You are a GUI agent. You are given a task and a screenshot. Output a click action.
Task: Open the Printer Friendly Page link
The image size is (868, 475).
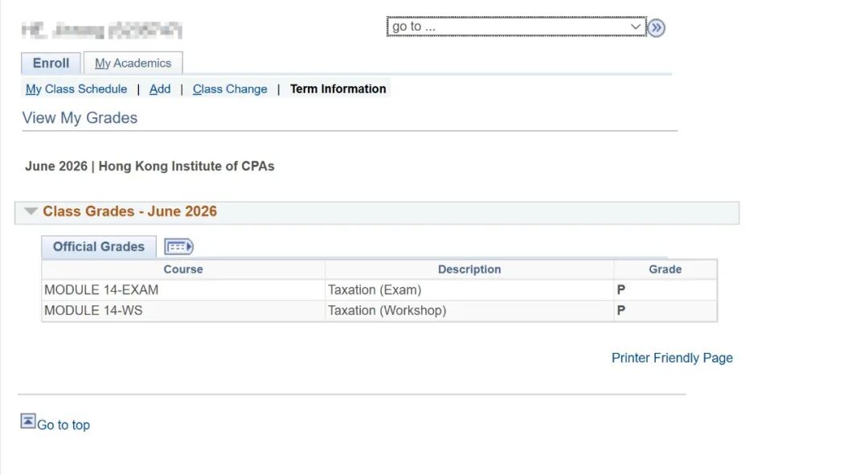(672, 358)
